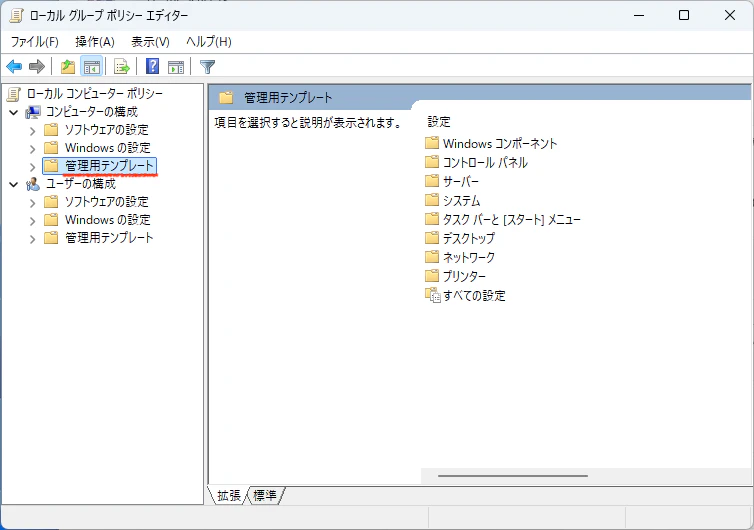Viewport: 754px width, 530px height.
Task: Click the Filter funnel toolbar icon
Action: point(207,67)
